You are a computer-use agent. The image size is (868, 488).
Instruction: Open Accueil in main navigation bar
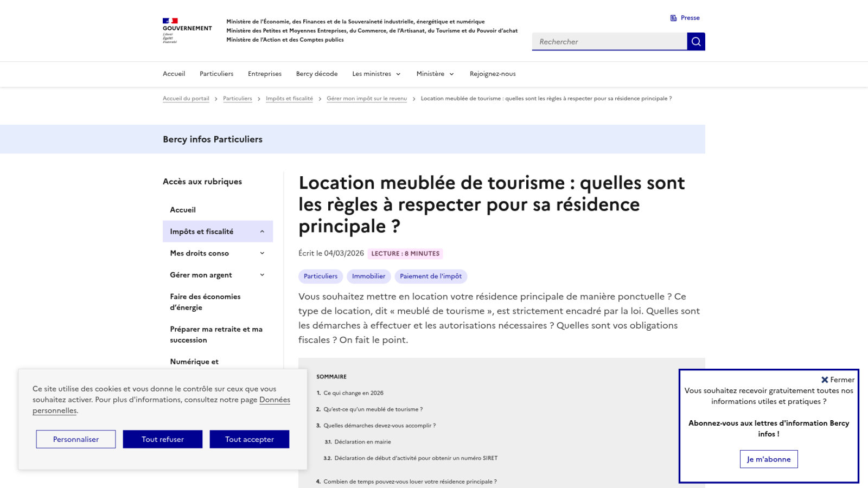tap(174, 74)
